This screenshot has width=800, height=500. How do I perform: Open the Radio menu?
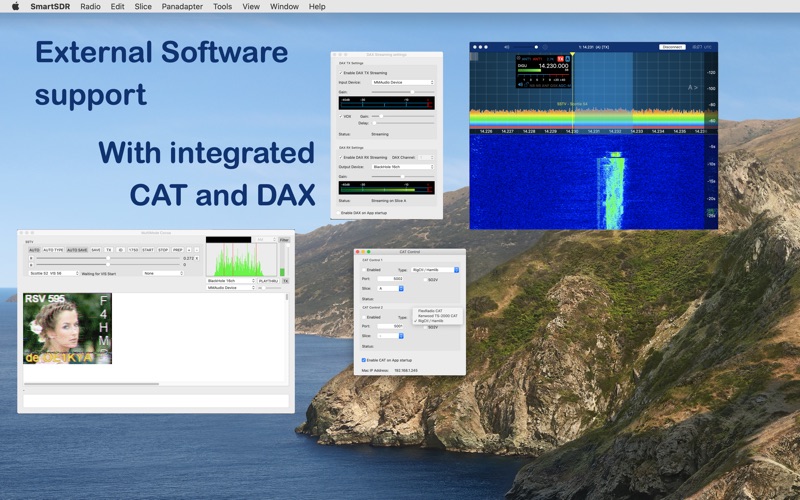(90, 7)
